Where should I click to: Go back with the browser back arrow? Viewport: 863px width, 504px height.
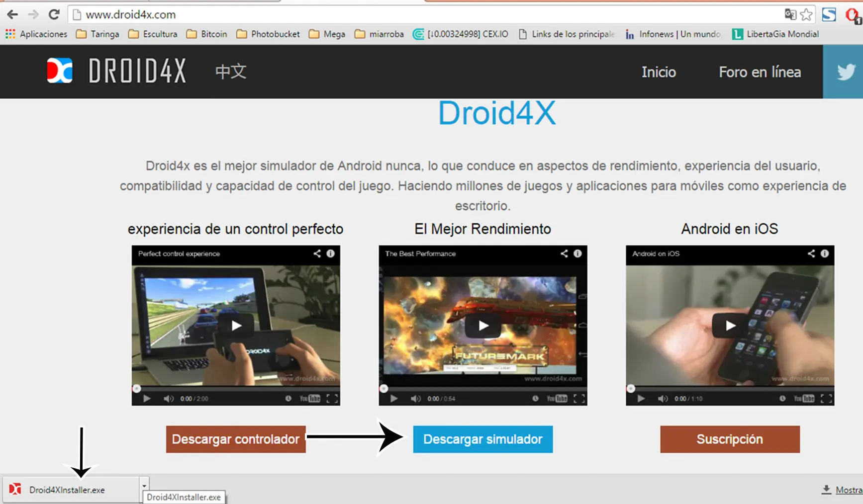12,14
